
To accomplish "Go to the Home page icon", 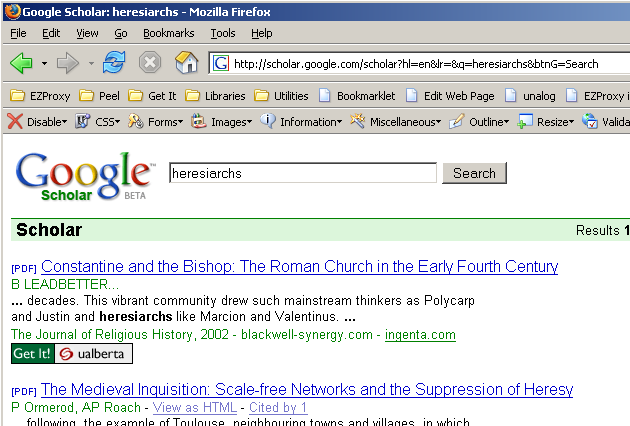I will click(x=186, y=64).
